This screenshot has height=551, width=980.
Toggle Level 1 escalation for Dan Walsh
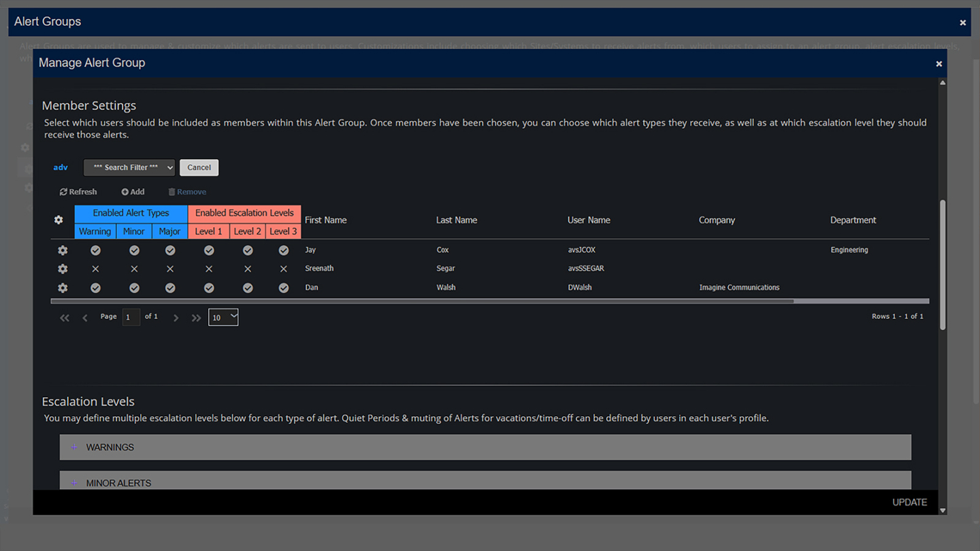click(209, 288)
